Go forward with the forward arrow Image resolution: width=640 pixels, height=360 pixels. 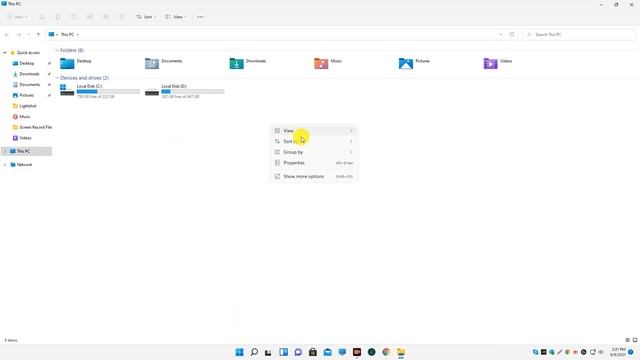point(19,35)
